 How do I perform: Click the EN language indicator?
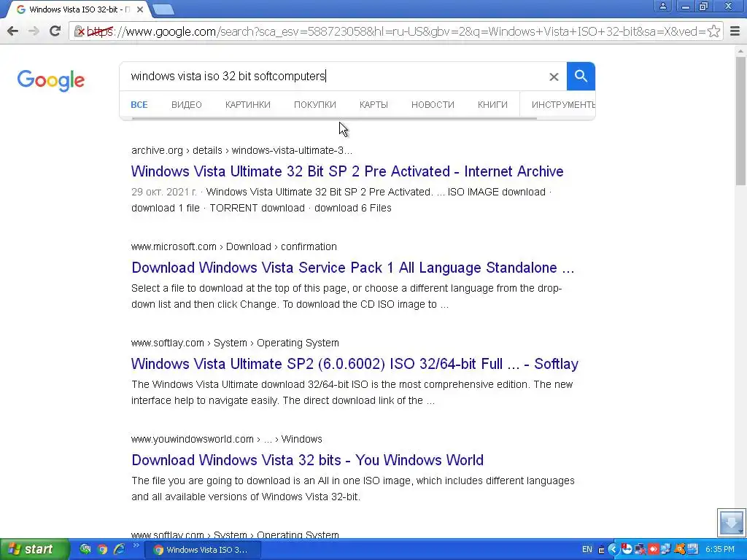tap(587, 550)
